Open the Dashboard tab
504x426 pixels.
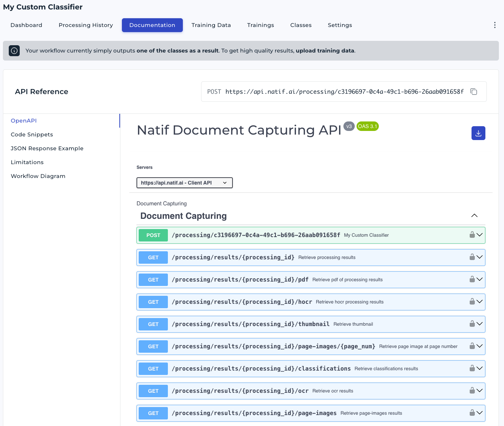point(26,25)
